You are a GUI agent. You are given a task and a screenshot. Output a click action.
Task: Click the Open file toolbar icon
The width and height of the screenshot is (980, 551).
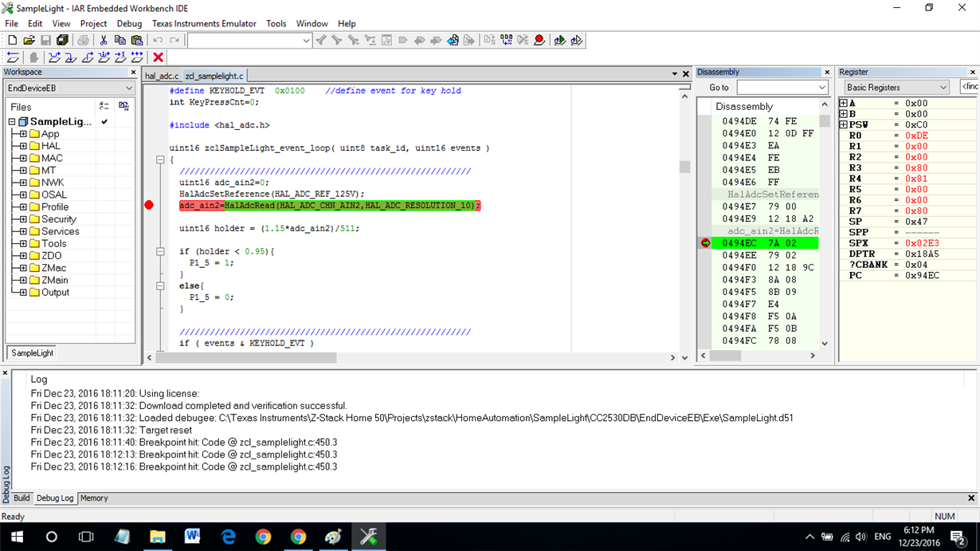pos(29,40)
